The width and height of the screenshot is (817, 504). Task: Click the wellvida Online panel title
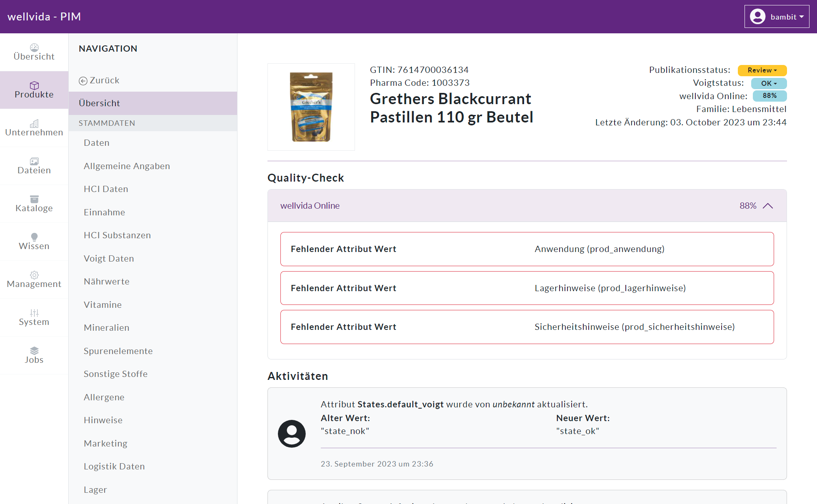310,206
